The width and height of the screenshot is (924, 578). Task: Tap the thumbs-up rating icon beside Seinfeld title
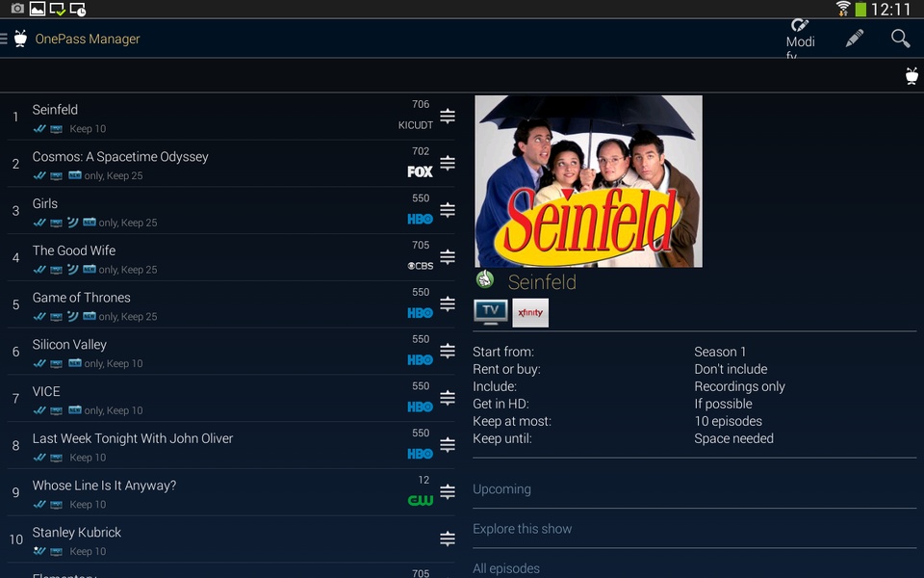pos(485,278)
